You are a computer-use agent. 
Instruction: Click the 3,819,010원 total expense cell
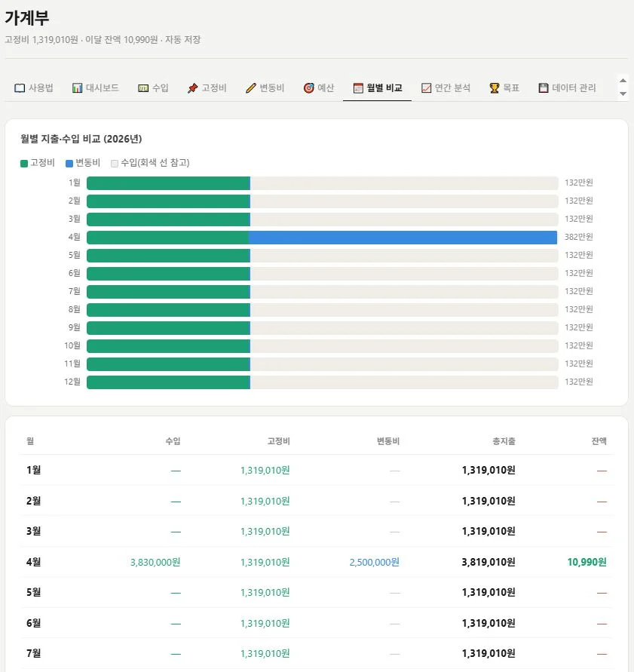pyautogui.click(x=489, y=562)
